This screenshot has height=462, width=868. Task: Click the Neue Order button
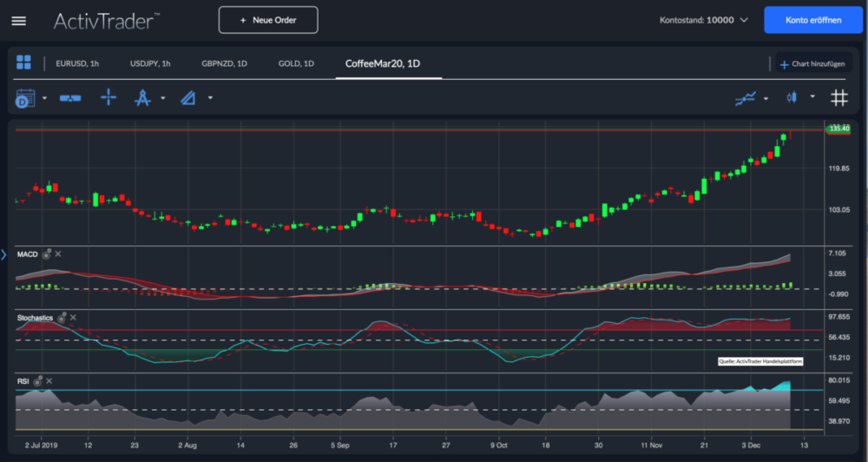[268, 20]
